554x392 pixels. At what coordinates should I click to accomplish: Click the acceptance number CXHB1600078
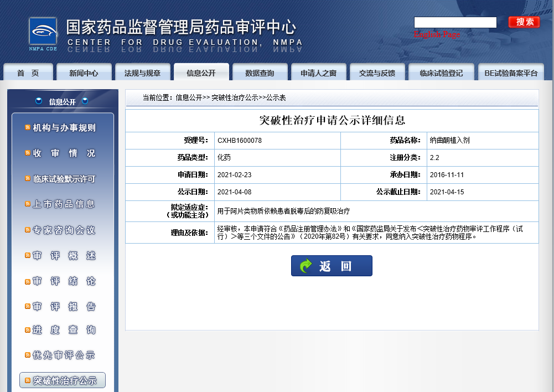tap(240, 140)
